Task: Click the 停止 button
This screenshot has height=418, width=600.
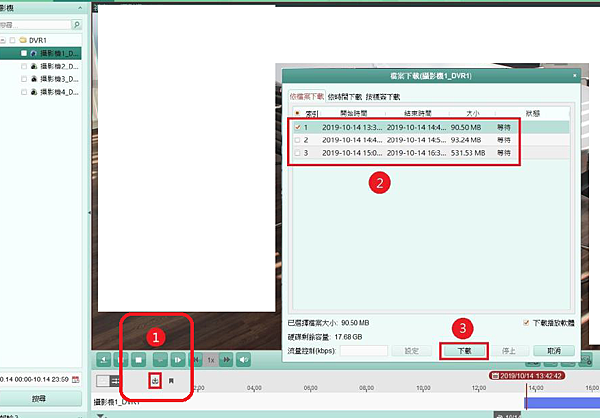Action: pos(509,351)
